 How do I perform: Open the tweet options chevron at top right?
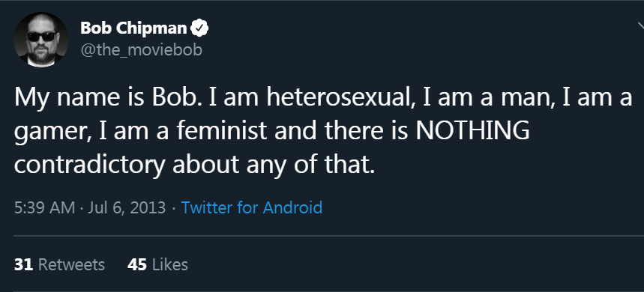pyautogui.click(x=641, y=28)
